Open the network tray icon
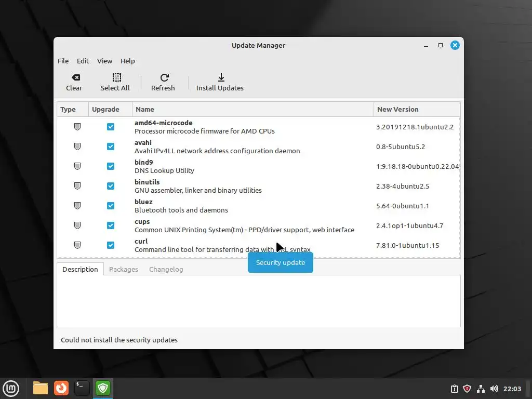The height and width of the screenshot is (399, 532). point(481,389)
